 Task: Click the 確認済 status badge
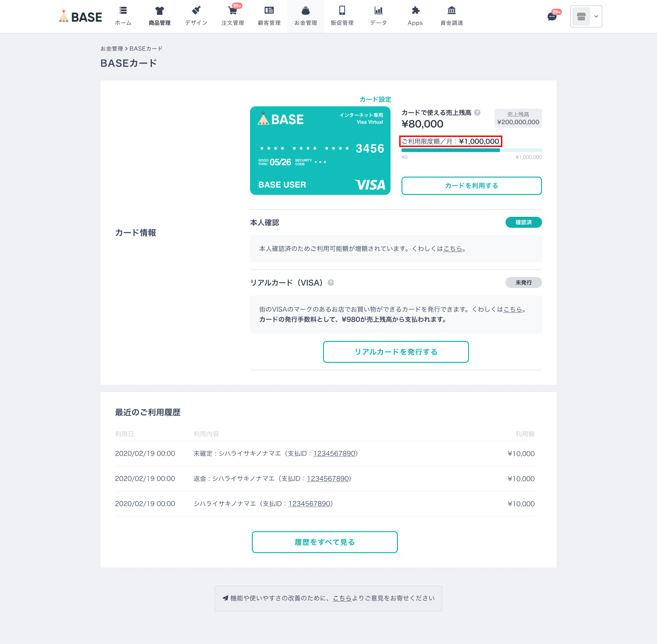pyautogui.click(x=524, y=222)
